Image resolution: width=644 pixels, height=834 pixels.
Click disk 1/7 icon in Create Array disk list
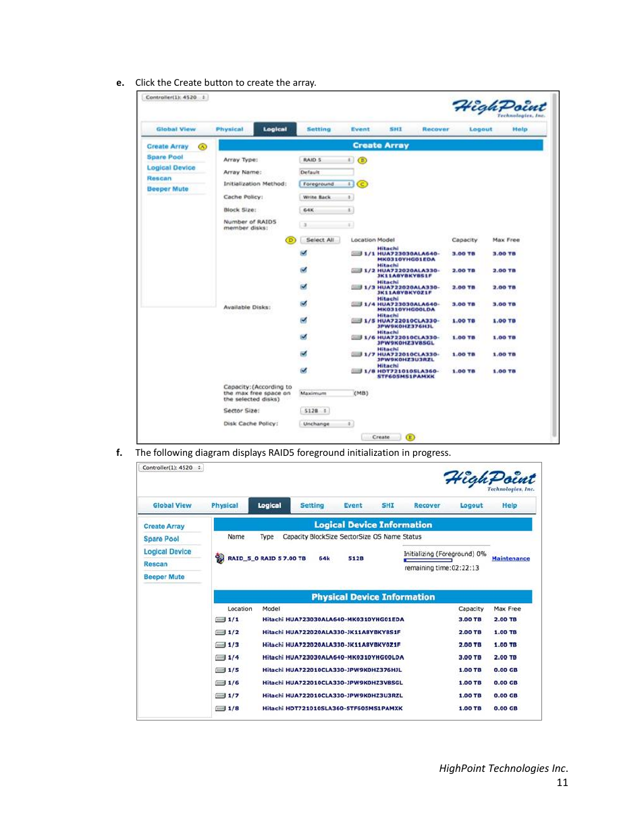point(356,355)
